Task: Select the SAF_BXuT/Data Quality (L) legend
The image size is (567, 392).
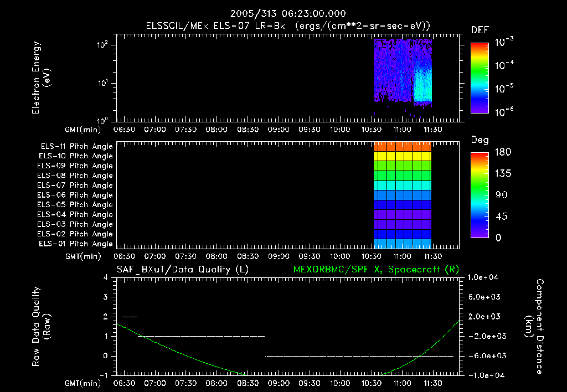Action: tap(183, 270)
